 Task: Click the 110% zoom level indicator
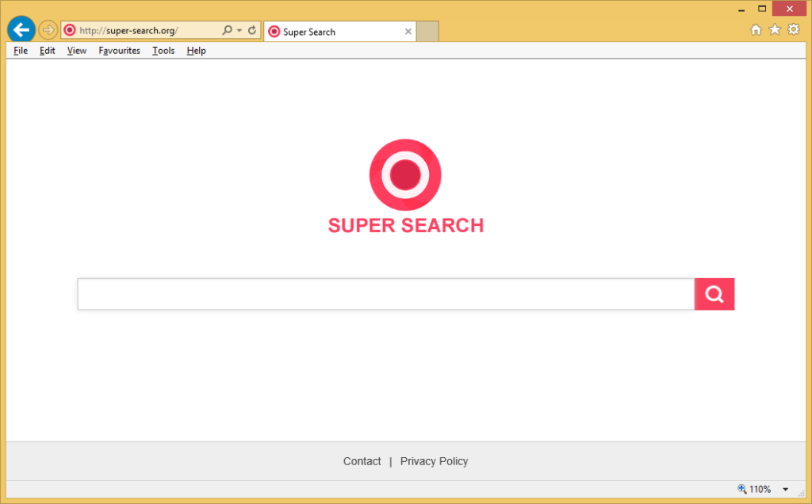pyautogui.click(x=754, y=490)
